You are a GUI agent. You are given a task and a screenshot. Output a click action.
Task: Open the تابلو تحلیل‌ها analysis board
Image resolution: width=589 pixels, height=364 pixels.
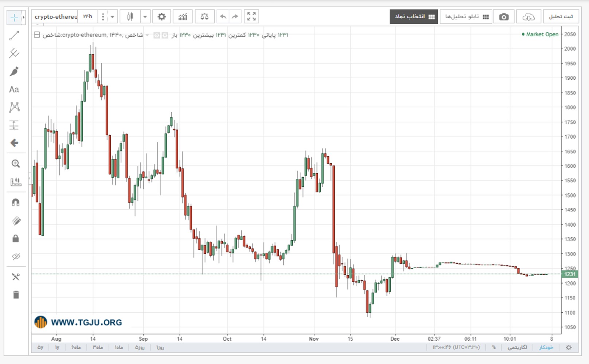click(x=466, y=17)
